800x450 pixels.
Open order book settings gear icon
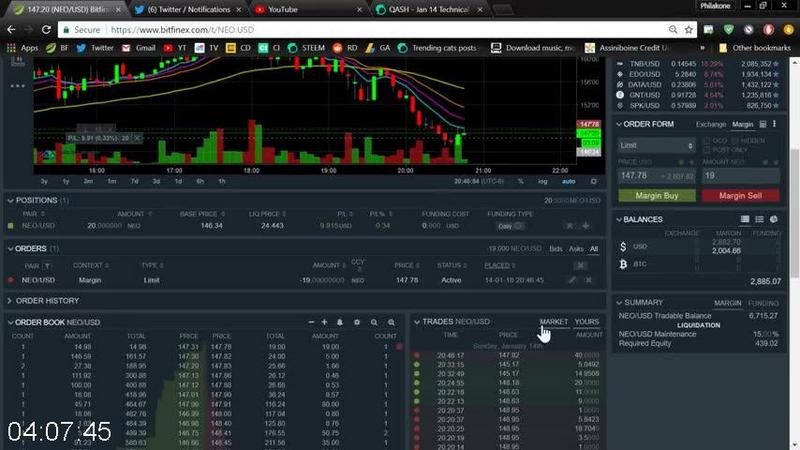coord(357,322)
